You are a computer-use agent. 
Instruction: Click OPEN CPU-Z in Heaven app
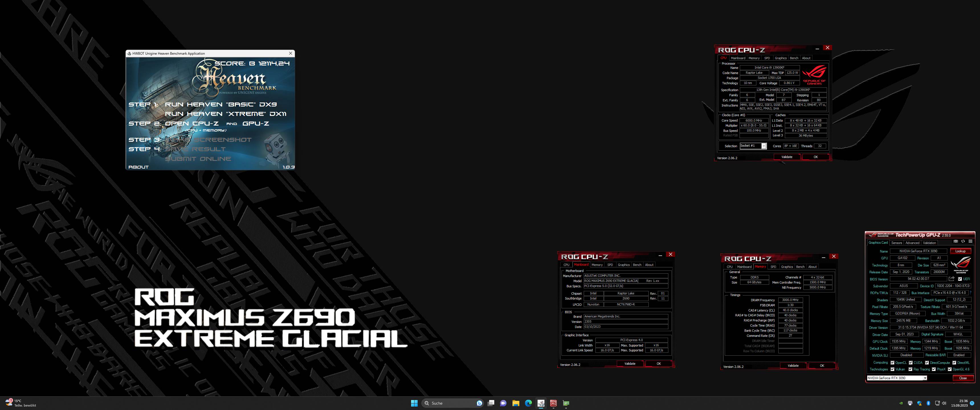coord(192,123)
